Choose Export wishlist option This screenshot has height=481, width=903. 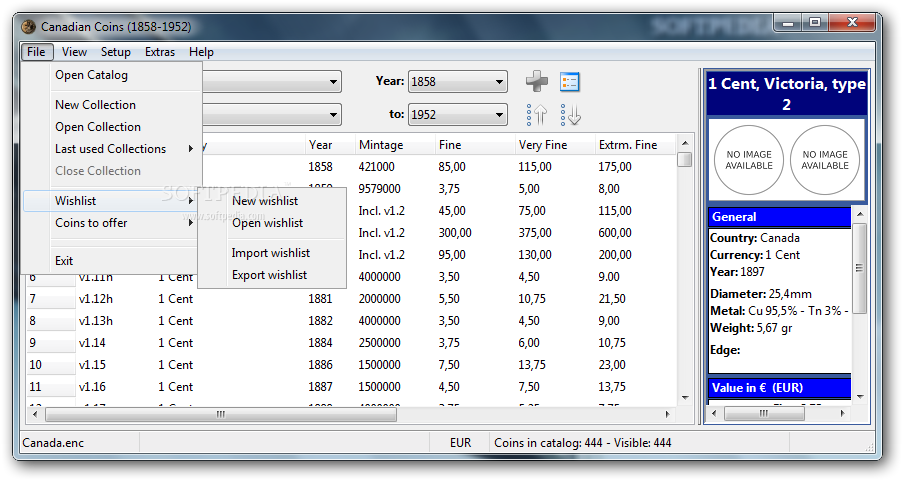[272, 275]
